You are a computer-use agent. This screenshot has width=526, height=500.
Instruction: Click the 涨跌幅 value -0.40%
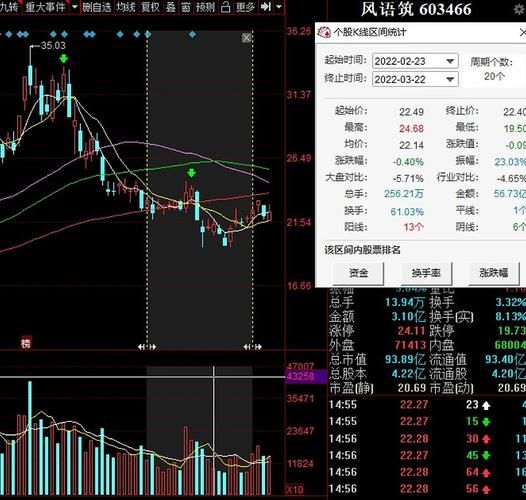pos(408,162)
